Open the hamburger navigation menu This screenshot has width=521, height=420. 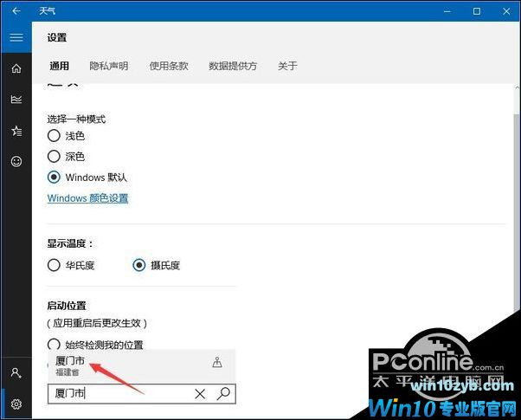[16, 37]
